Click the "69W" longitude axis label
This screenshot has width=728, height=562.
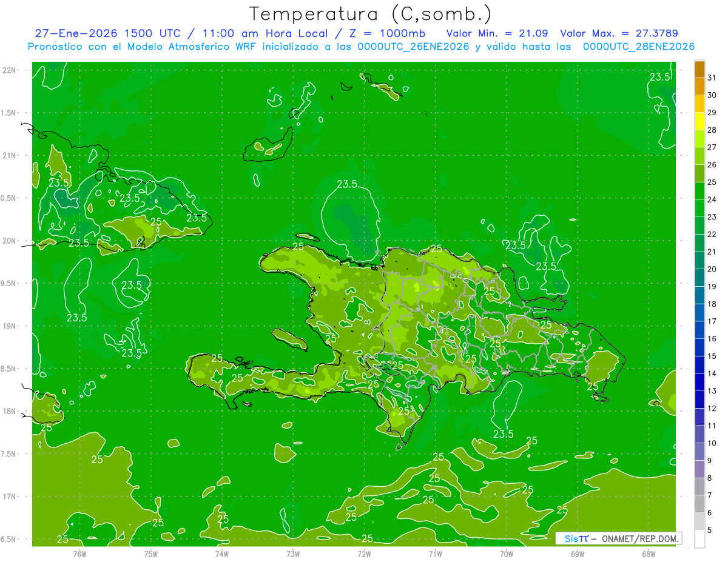pos(578,554)
